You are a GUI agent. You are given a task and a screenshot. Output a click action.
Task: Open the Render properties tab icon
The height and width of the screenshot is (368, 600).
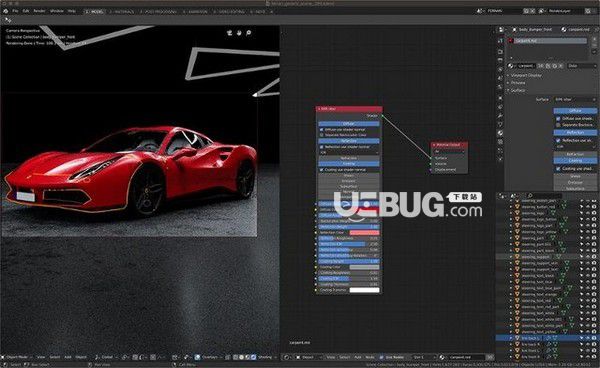click(501, 51)
